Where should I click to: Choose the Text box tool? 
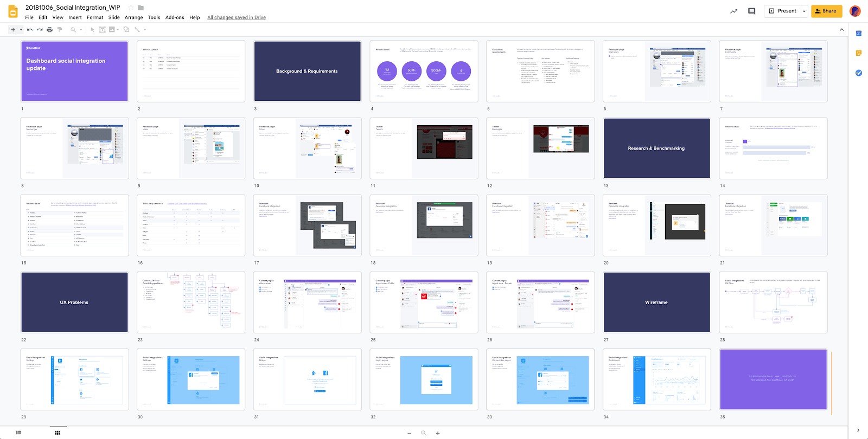click(102, 30)
